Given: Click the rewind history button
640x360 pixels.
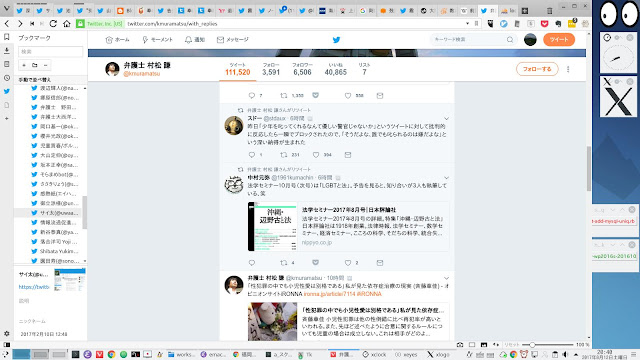Looking at the screenshot, I should [x=32, y=24].
